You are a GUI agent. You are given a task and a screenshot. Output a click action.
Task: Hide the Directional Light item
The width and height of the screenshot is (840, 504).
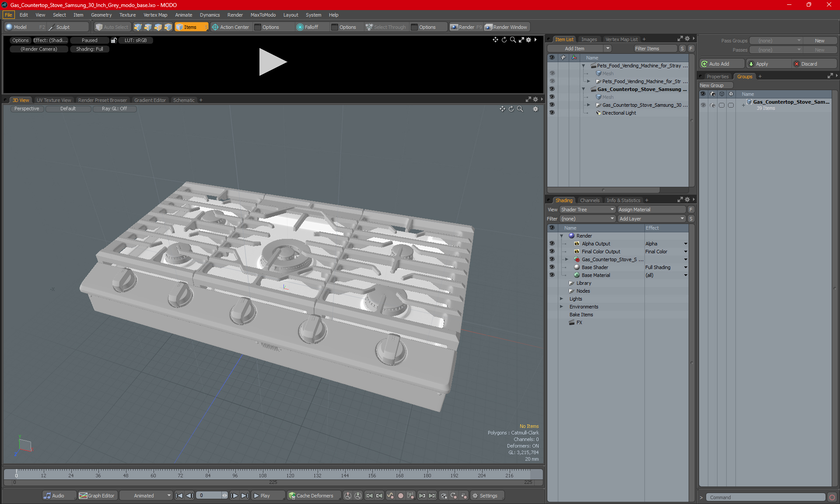[x=552, y=113]
